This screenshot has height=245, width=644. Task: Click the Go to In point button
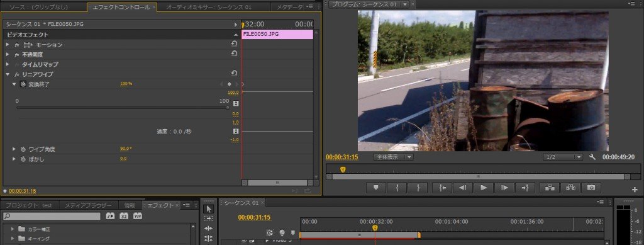point(442,188)
